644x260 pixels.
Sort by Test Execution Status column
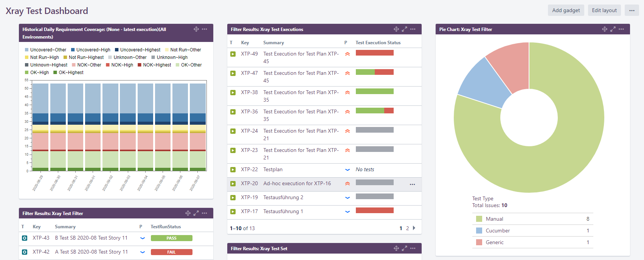pos(378,43)
